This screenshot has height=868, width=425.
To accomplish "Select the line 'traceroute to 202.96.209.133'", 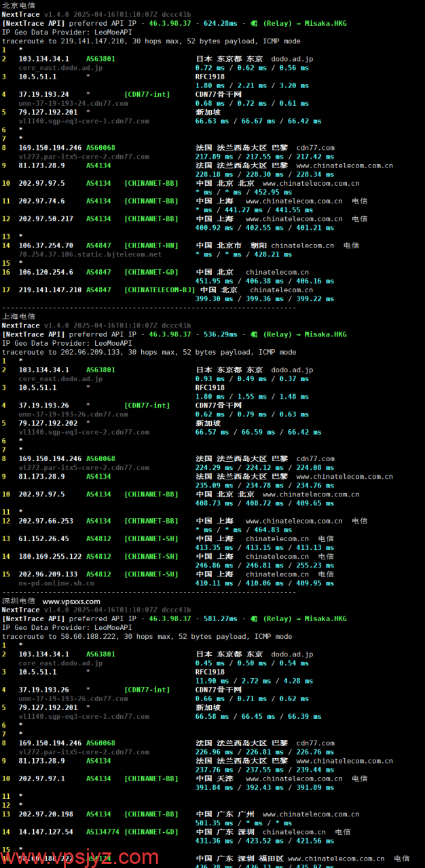I will (x=149, y=352).
